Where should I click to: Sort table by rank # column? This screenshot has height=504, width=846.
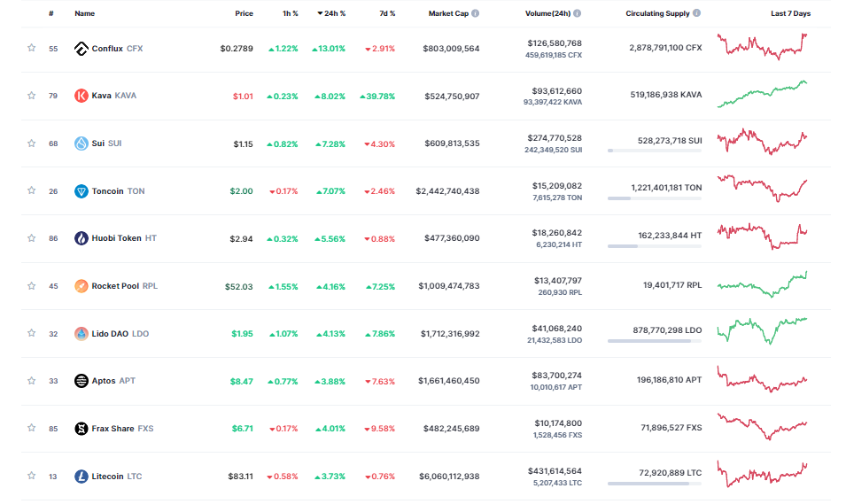(51, 13)
